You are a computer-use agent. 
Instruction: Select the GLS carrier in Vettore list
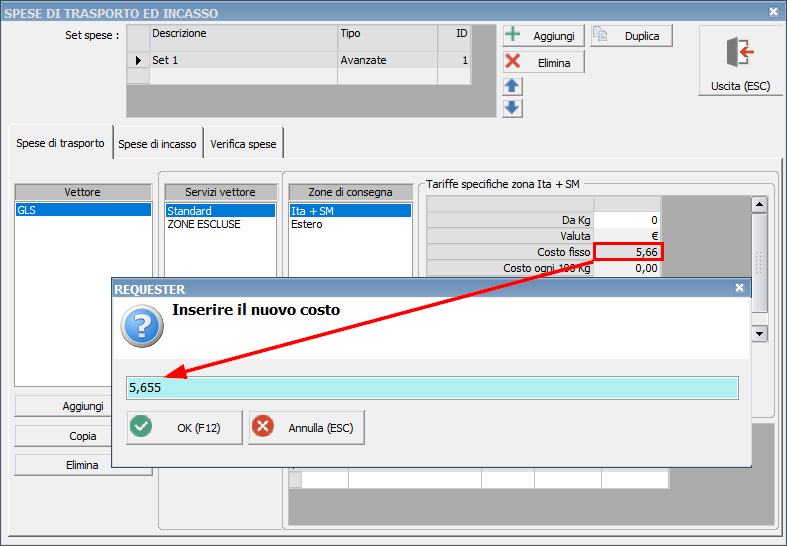point(83,210)
